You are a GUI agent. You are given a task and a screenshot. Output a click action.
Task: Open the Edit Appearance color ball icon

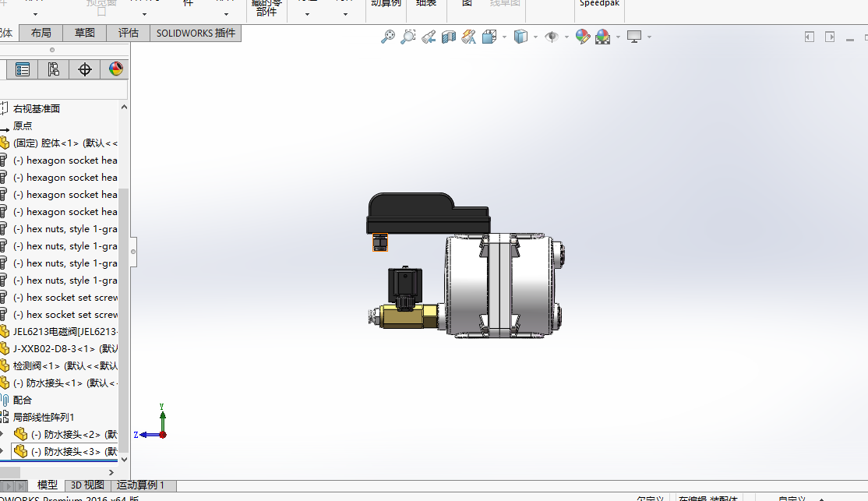click(x=582, y=37)
